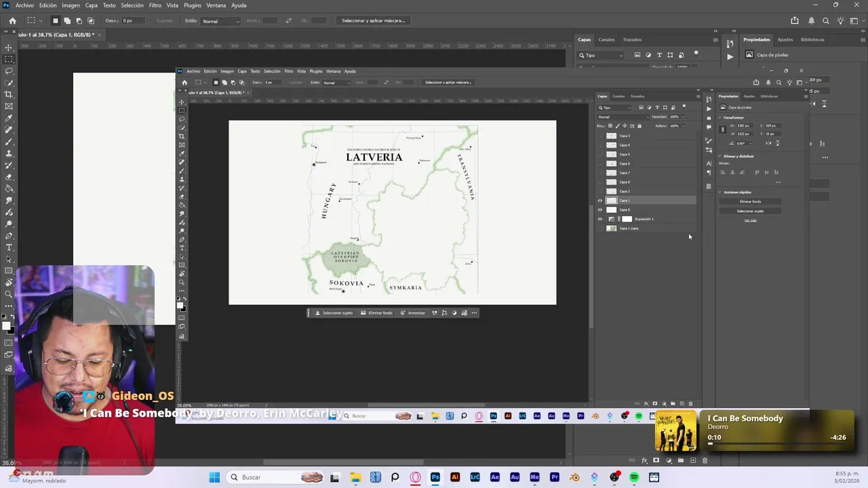Image resolution: width=868 pixels, height=488 pixels.
Task: Show Capa 2 layer in inner window
Action: click(x=599, y=191)
